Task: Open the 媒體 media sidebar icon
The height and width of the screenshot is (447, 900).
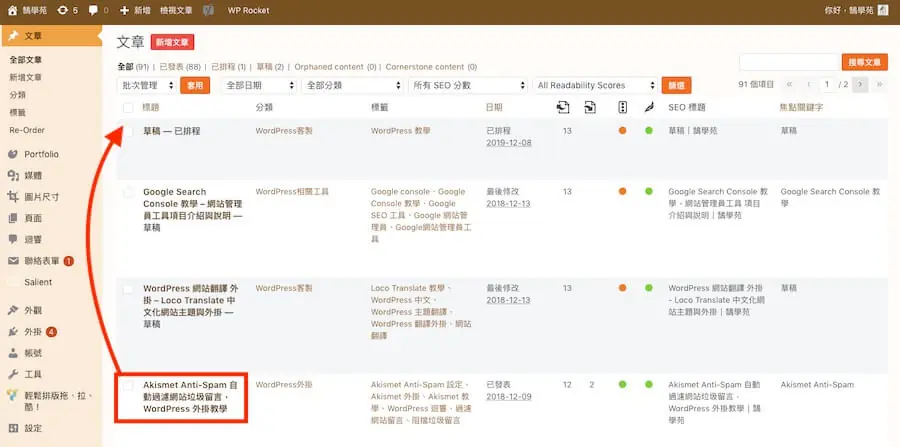Action: [x=13, y=176]
